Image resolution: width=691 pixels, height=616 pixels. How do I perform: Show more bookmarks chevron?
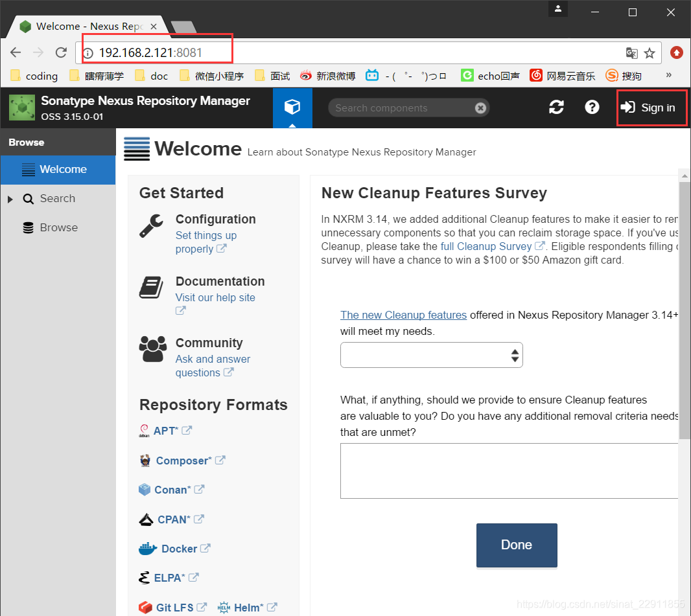pyautogui.click(x=668, y=75)
